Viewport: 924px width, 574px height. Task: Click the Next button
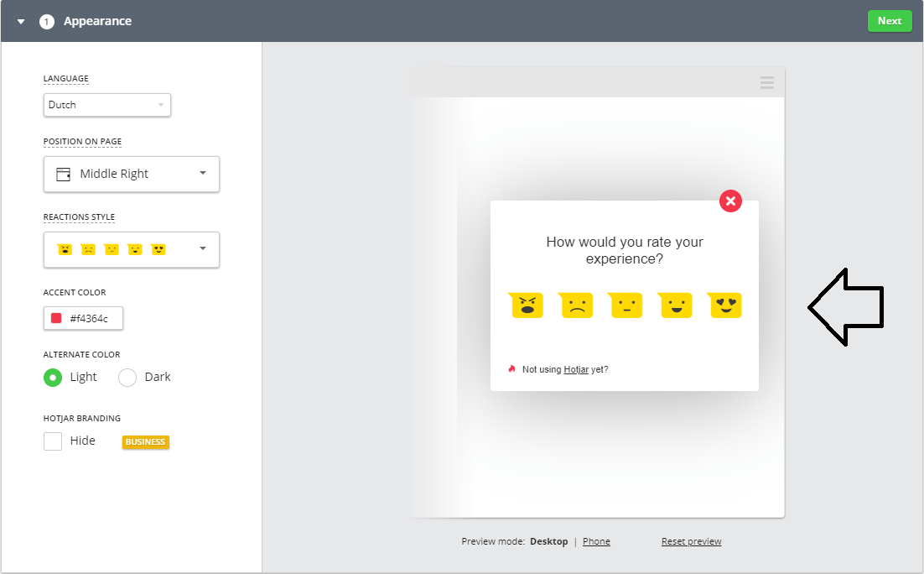click(x=890, y=20)
